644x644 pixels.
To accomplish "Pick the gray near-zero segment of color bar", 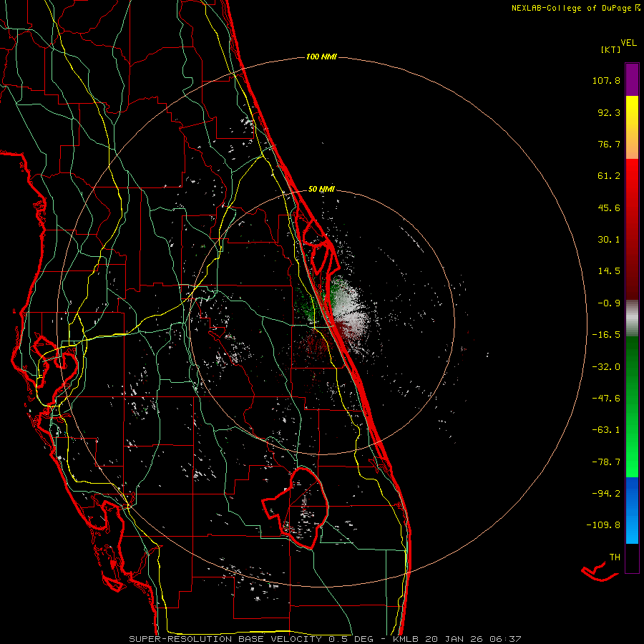I will [x=632, y=318].
